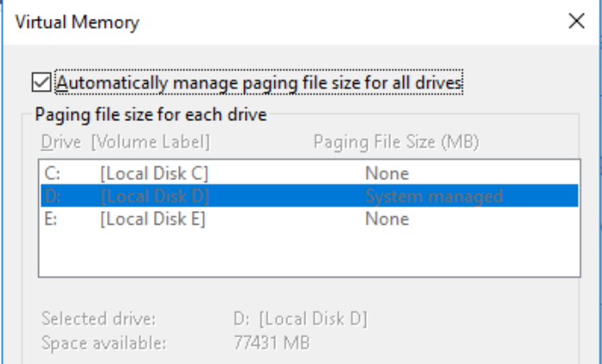Click the "Paging File Size (MB)" column heading

coord(396,141)
